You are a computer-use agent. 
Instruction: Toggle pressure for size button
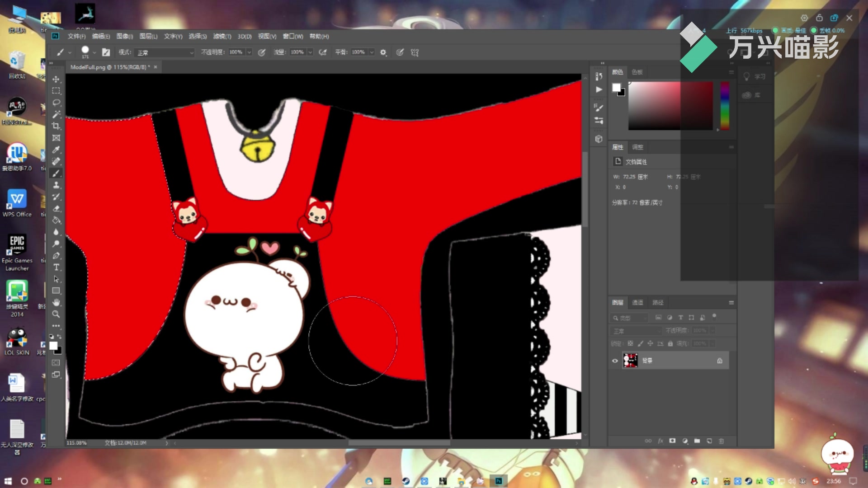[400, 52]
